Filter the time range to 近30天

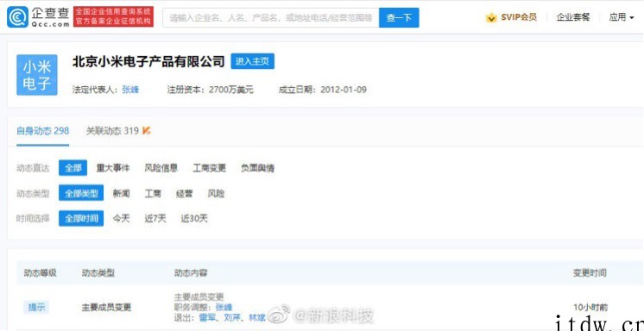click(x=194, y=219)
